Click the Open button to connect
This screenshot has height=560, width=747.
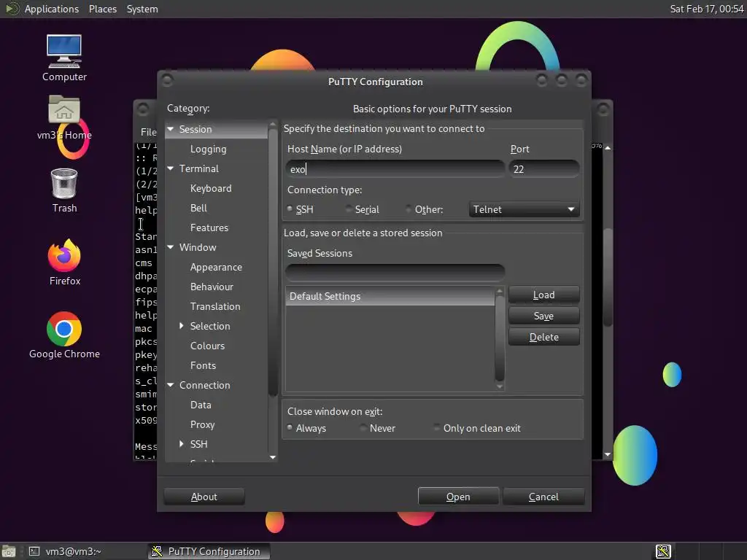click(x=458, y=496)
